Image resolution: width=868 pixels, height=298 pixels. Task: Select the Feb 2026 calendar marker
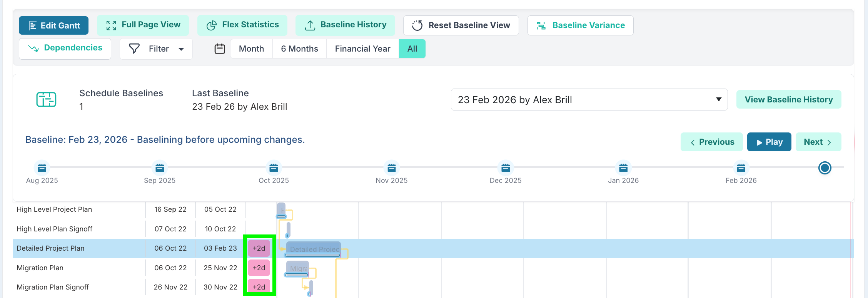741,168
